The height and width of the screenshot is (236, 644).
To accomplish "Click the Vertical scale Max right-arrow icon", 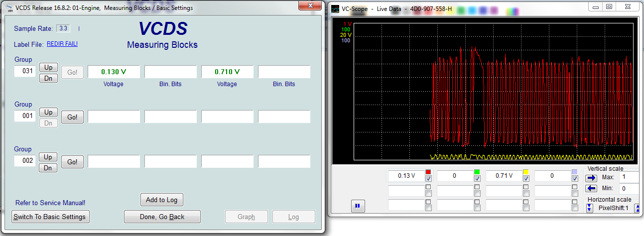I will (x=591, y=178).
